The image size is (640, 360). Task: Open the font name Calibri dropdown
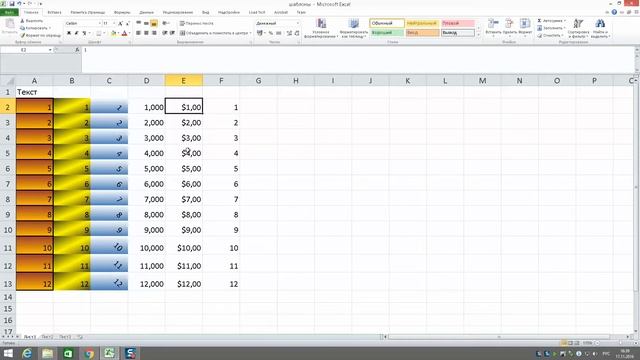tap(99, 23)
